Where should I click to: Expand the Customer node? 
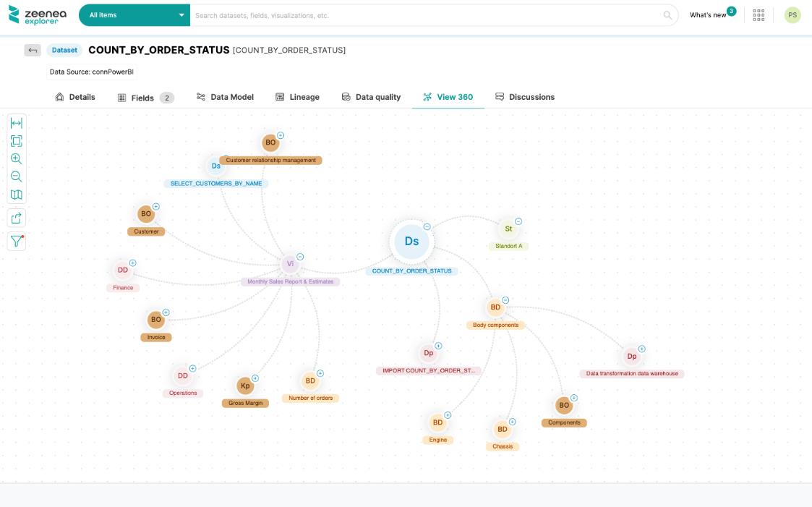click(156, 207)
